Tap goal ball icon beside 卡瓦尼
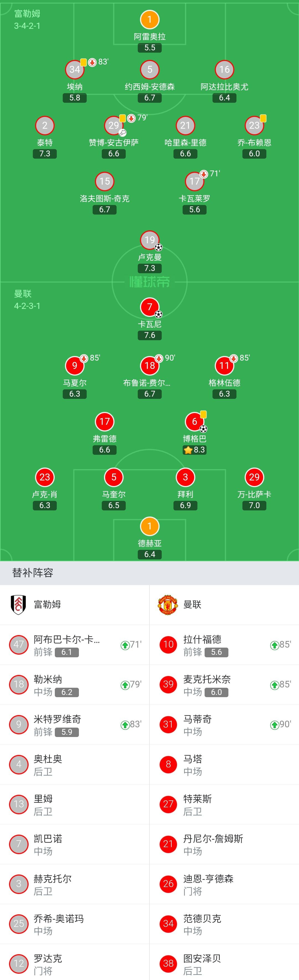 click(159, 314)
